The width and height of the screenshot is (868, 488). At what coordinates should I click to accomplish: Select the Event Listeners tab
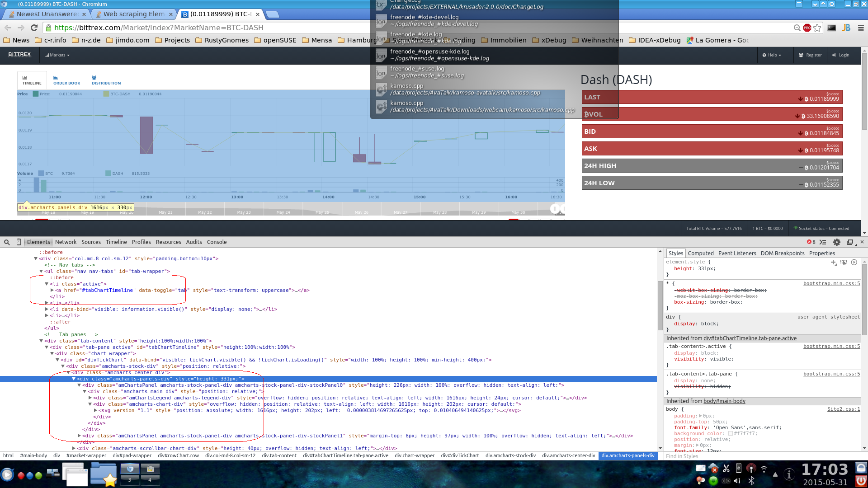(x=737, y=253)
